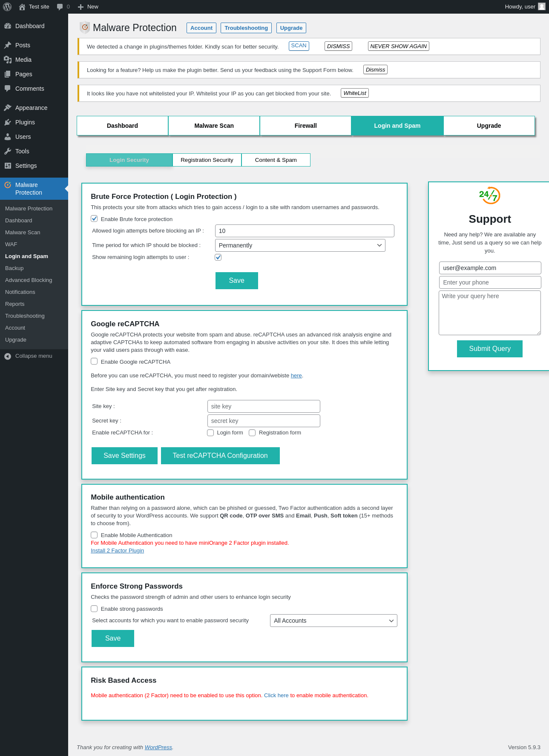
Task: Click the Settings sliders icon
Action: click(8, 166)
